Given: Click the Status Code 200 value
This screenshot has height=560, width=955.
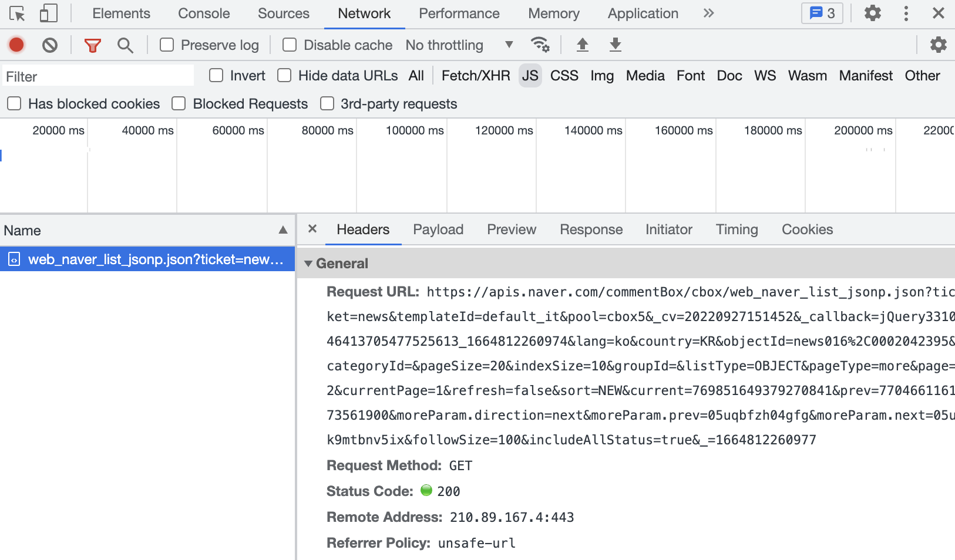Looking at the screenshot, I should pos(449,491).
